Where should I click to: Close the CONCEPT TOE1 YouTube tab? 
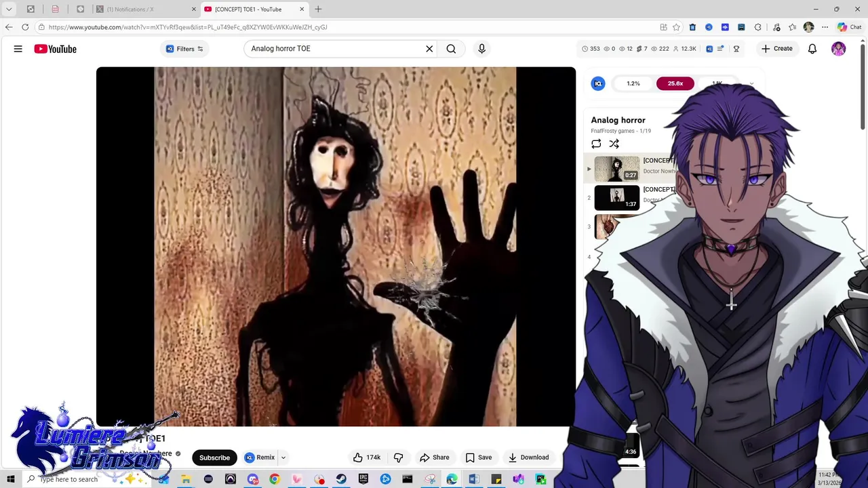(302, 9)
